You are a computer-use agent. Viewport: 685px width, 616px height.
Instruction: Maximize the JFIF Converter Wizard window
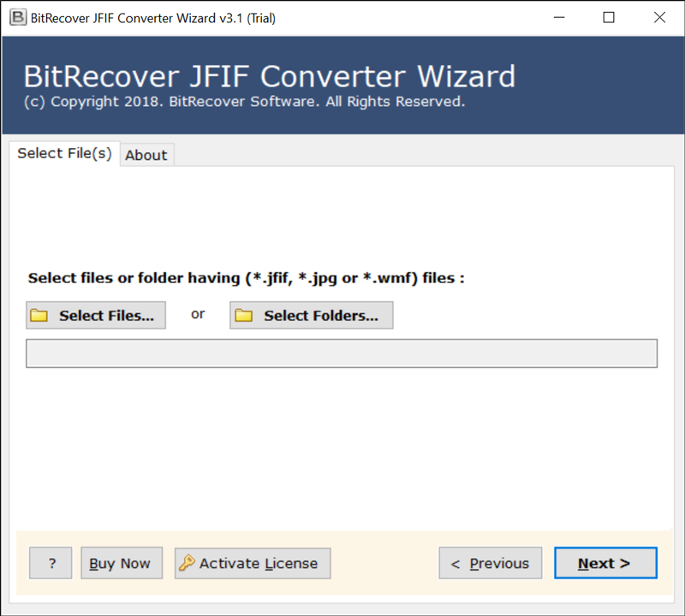pyautogui.click(x=609, y=17)
